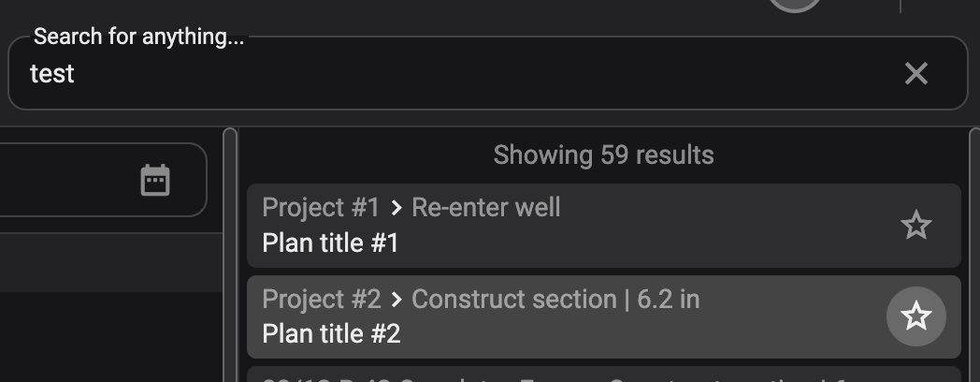Click the date input field beside the calendar
The image size is (980, 382).
(65, 180)
